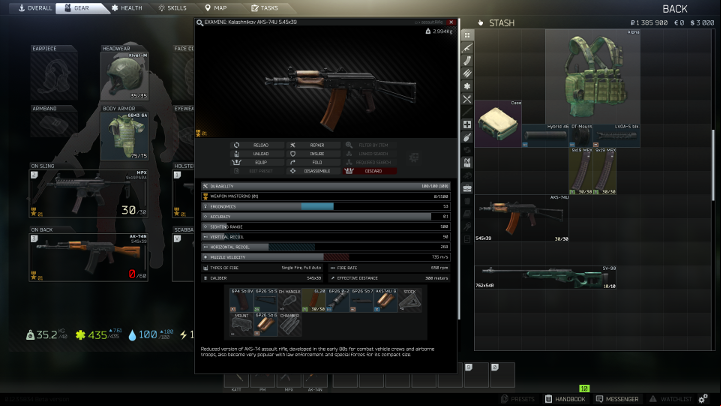This screenshot has width=721, height=406.
Task: Open Watchlist from bottom bar
Action: point(670,399)
